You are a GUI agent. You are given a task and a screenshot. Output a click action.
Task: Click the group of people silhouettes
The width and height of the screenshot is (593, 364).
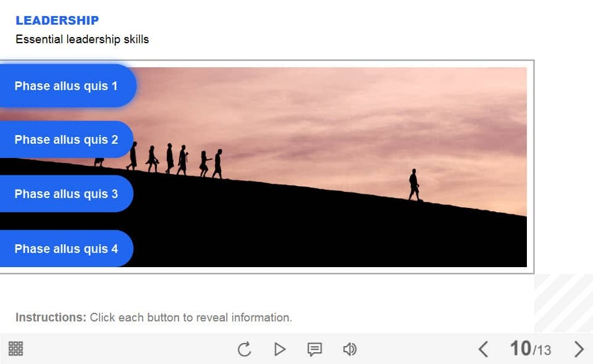(x=176, y=160)
